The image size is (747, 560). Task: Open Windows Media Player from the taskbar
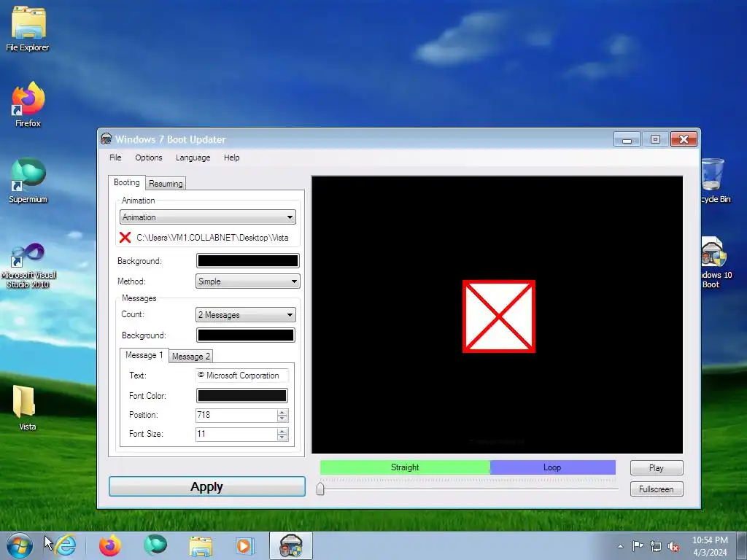[x=245, y=545]
